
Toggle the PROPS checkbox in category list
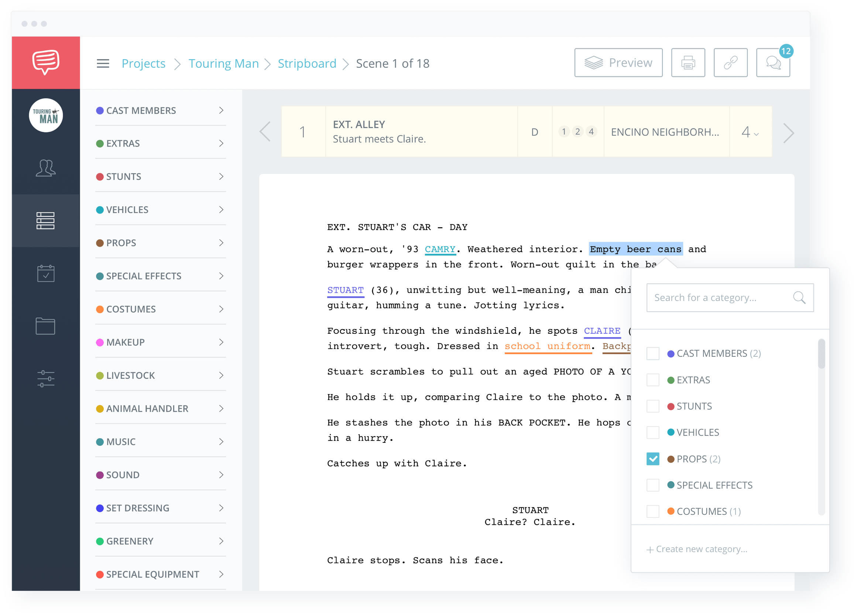(654, 458)
